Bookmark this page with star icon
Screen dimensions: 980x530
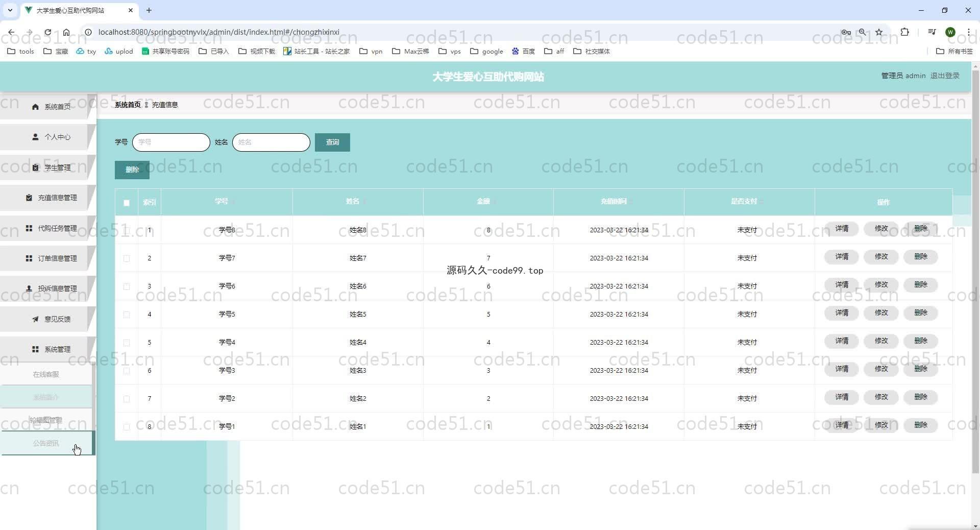coord(879,32)
